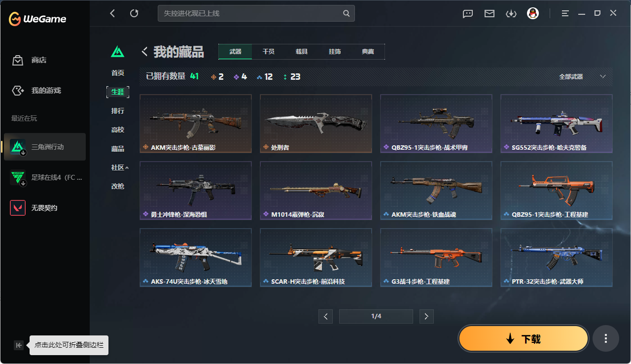Click the search input field

point(256,13)
